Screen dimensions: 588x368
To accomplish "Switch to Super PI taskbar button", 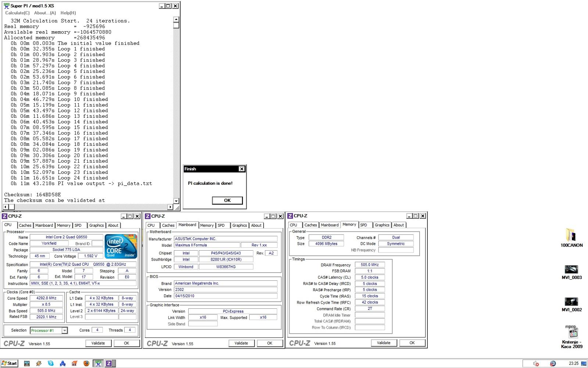I will [98, 363].
